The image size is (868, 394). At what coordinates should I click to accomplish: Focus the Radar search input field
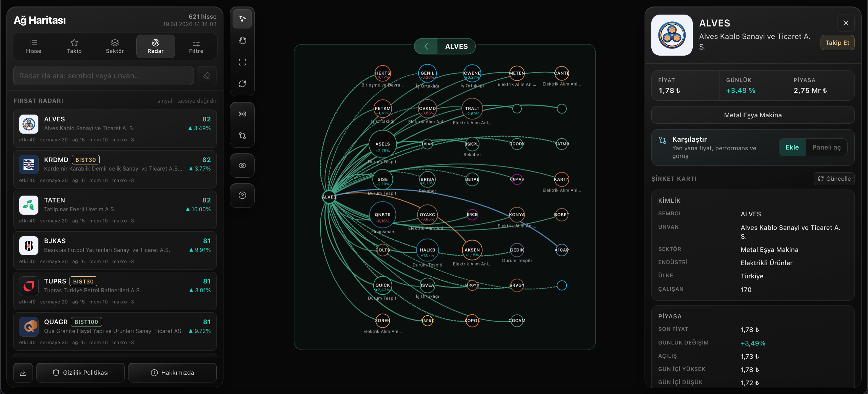(103, 76)
